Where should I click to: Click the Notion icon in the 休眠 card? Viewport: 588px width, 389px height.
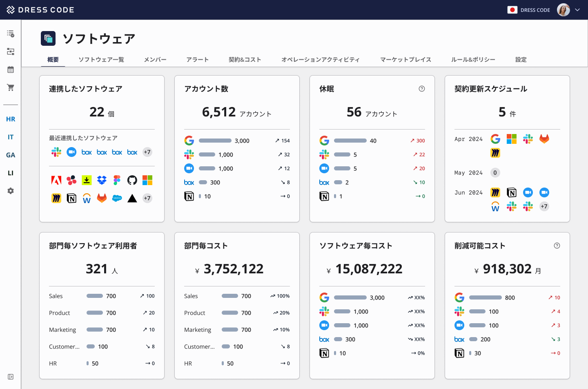click(x=324, y=196)
